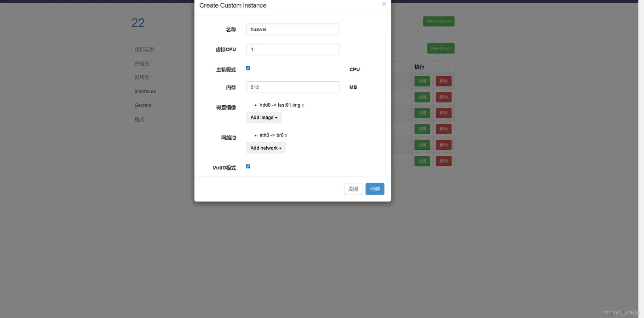The width and height of the screenshot is (644, 318).
Task: Focus the 虚拟CPU input field
Action: pos(293,50)
